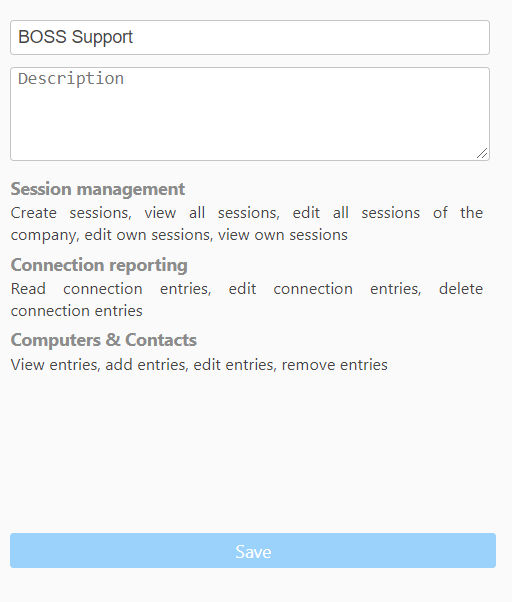
Task: Click the Save button
Action: click(253, 550)
